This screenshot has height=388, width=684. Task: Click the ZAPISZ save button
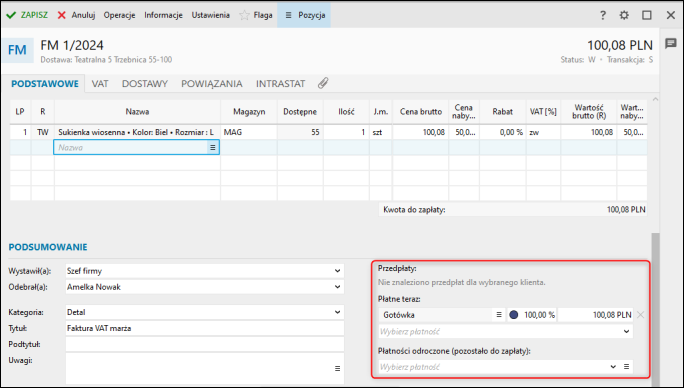click(27, 15)
